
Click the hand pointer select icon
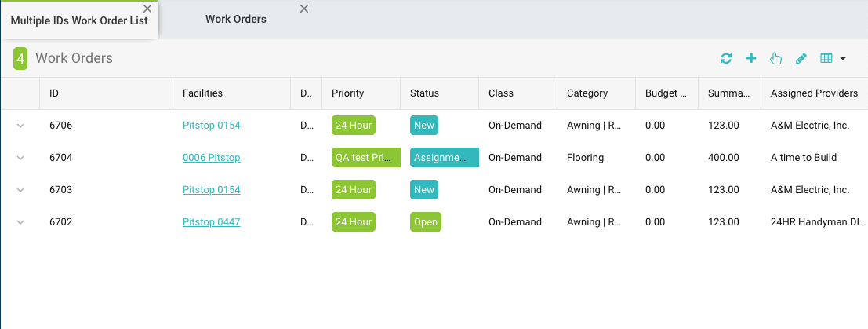775,58
